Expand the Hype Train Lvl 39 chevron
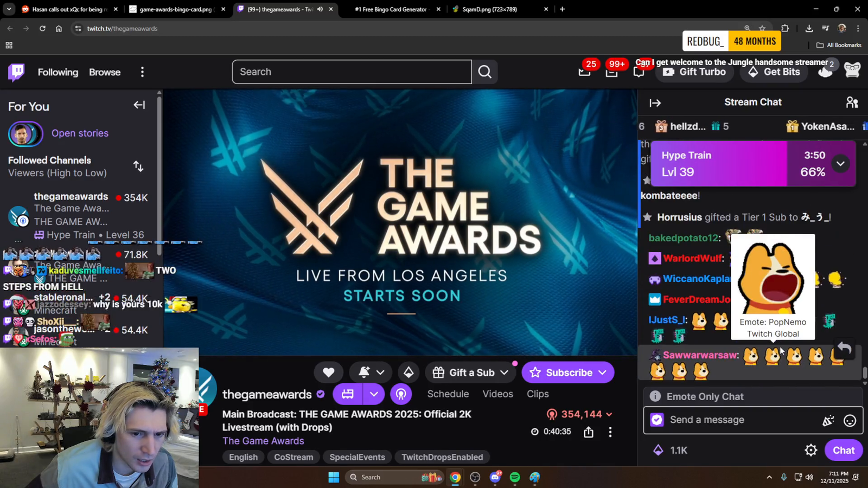Image resolution: width=868 pixels, height=488 pixels. tap(840, 163)
